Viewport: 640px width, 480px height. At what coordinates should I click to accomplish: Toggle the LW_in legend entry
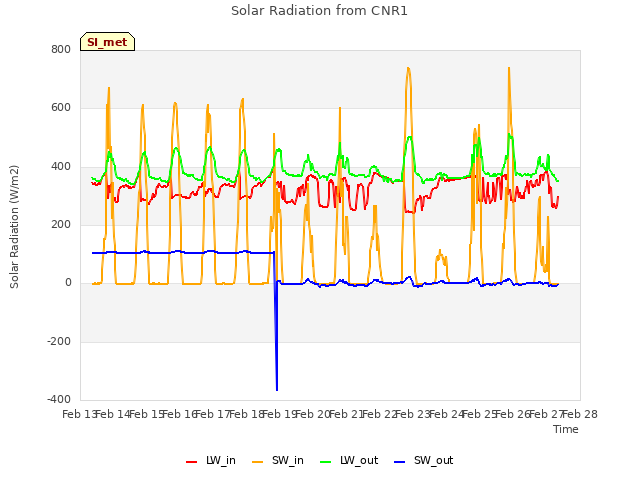211,460
